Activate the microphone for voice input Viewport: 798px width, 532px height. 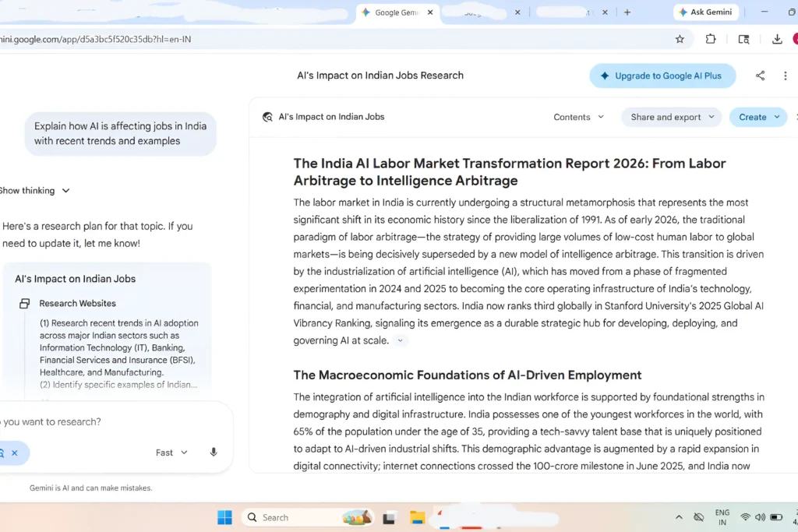pos(213,452)
